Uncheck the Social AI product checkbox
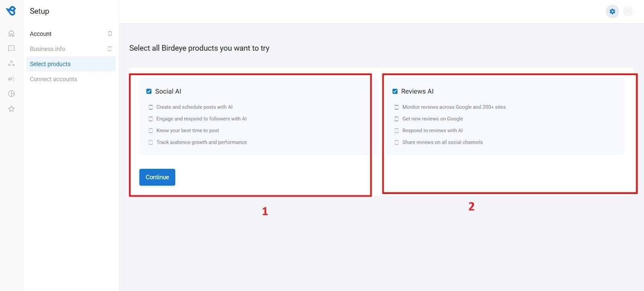 coord(149,91)
